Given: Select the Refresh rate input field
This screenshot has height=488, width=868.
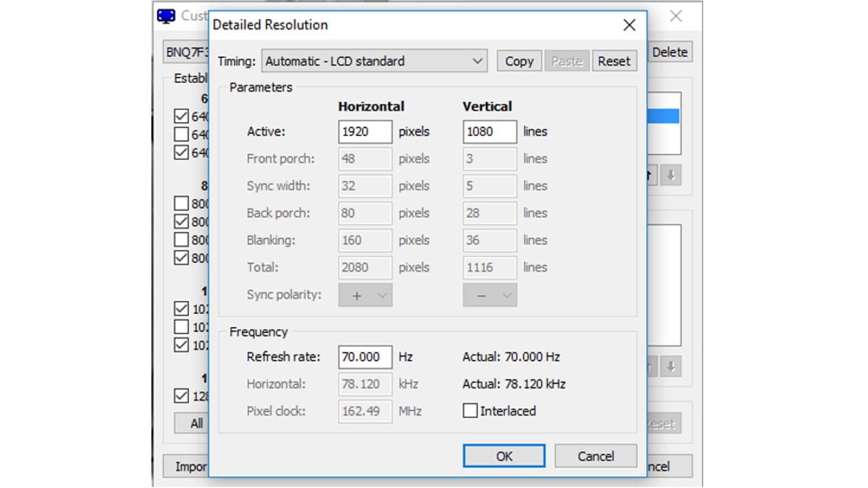Looking at the screenshot, I should coord(365,357).
